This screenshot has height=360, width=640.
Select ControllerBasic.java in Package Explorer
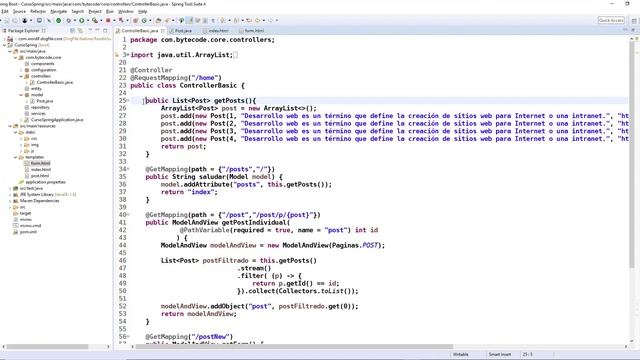pos(54,82)
